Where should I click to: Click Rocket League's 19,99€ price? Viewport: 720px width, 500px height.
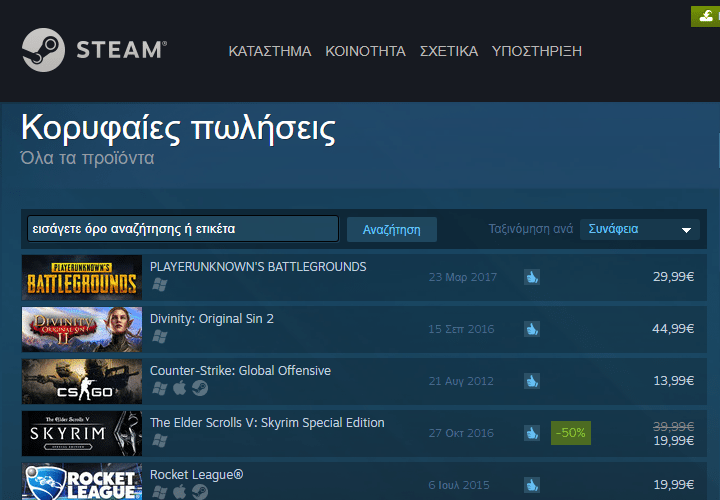tap(673, 484)
